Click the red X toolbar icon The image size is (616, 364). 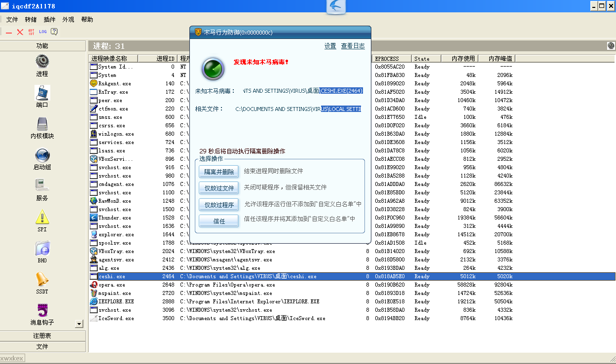coord(20,32)
